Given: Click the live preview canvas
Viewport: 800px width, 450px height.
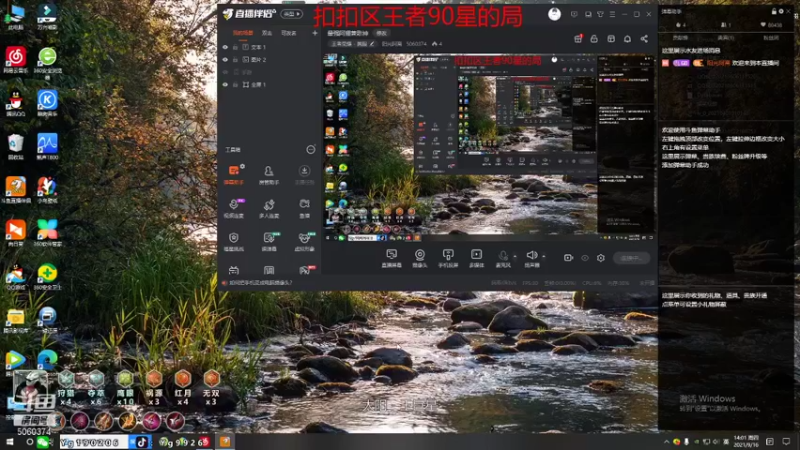Looking at the screenshot, I should (488, 147).
